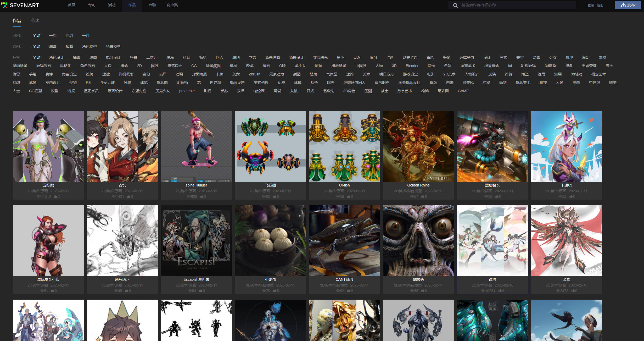Switch to the 作者 tab

click(36, 21)
